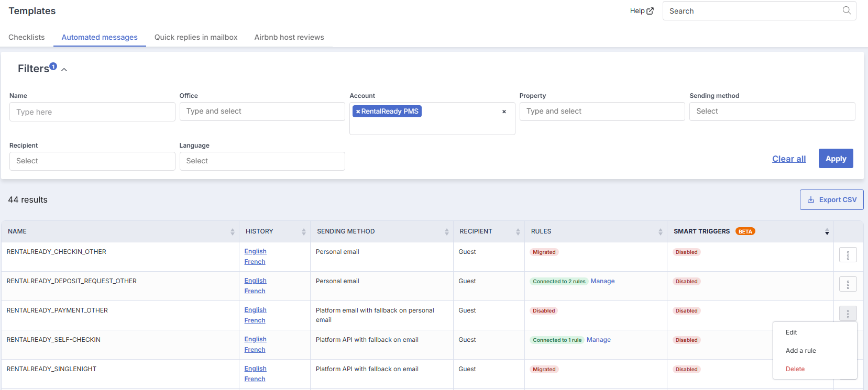
Task: Open French history for RENTALREADY_PAYMENT_OTHER
Action: (x=255, y=320)
